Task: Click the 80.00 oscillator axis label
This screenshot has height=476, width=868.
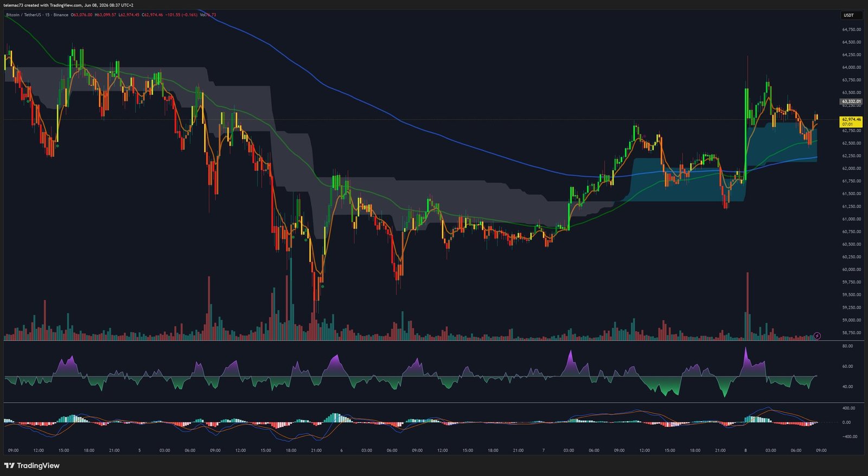Action: [x=847, y=346]
